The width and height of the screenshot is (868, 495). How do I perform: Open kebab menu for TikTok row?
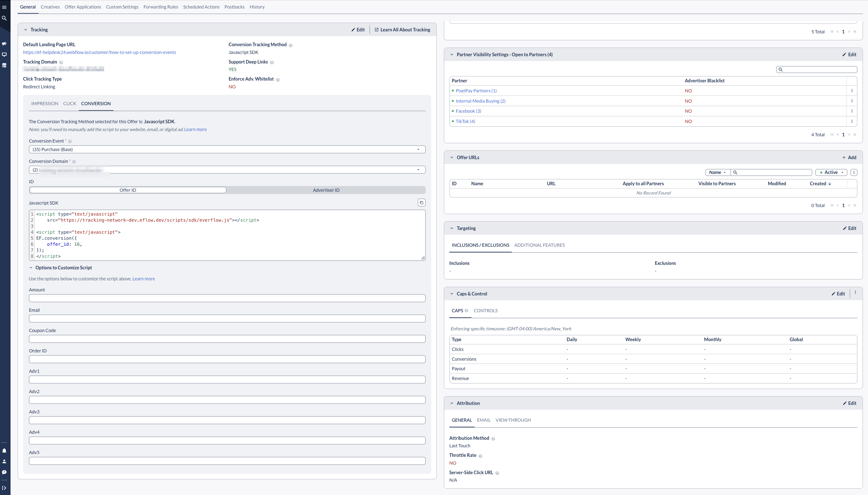coord(852,121)
